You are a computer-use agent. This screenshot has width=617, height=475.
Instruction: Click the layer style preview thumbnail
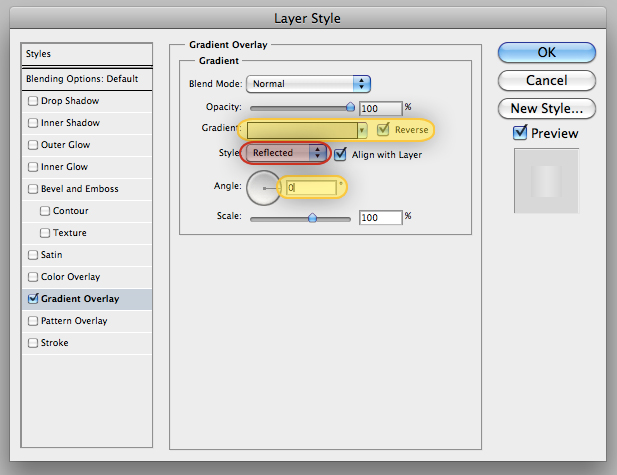pyautogui.click(x=546, y=181)
